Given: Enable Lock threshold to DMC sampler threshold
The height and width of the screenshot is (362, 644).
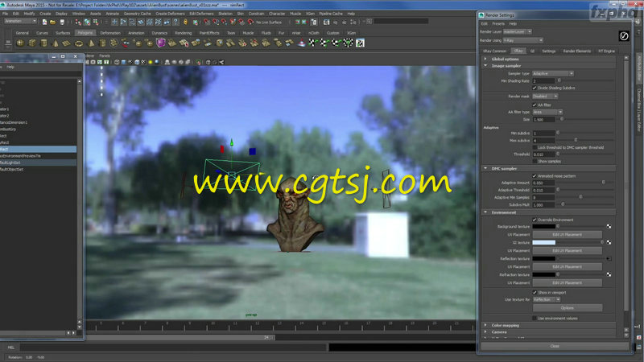Looking at the screenshot, I should (535, 147).
